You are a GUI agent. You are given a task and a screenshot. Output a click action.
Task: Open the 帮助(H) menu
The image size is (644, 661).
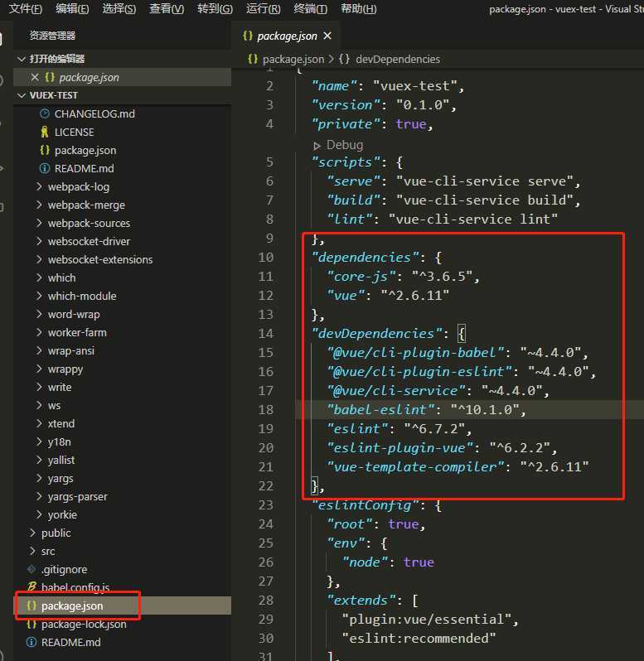pos(359,8)
